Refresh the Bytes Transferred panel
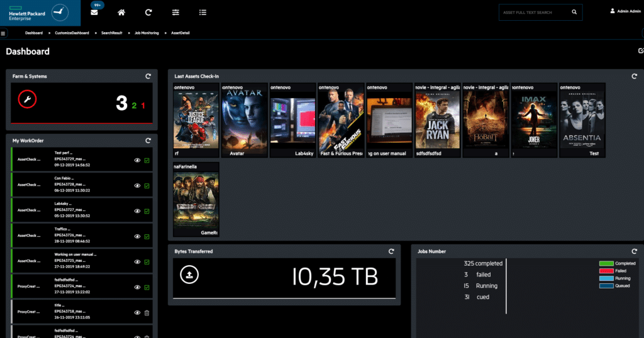This screenshot has height=338, width=644. click(391, 251)
